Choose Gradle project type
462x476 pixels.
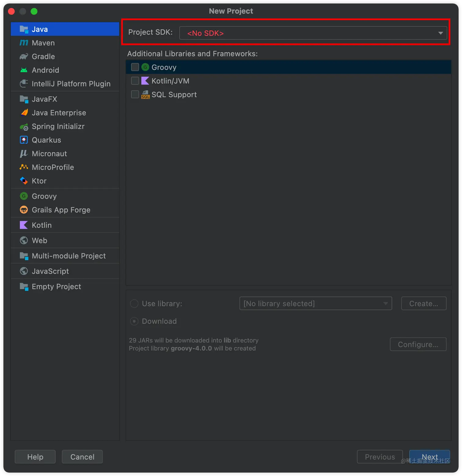pyautogui.click(x=65, y=57)
